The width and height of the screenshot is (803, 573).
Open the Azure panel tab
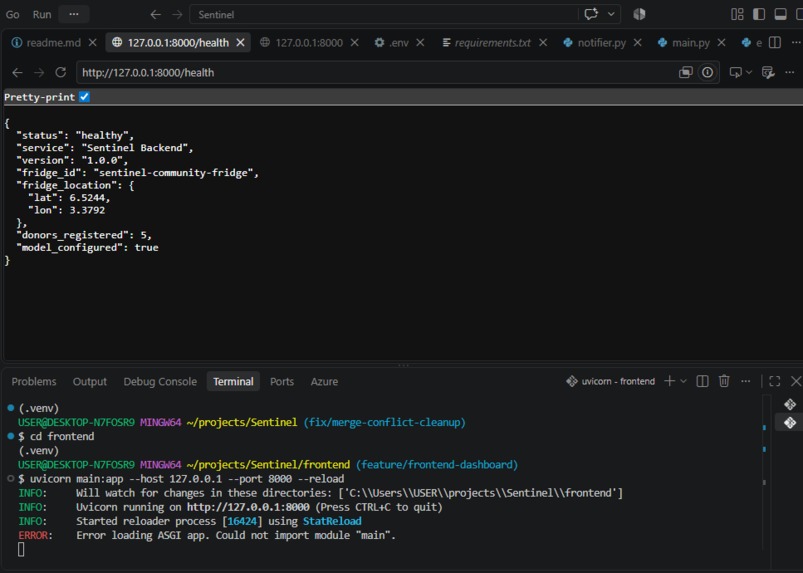click(324, 381)
